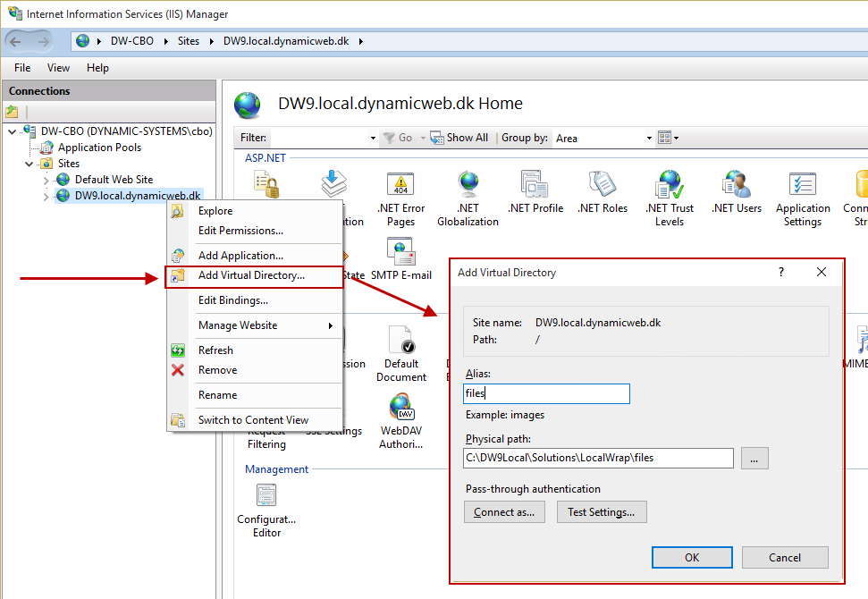Open the Application Settings feature icon
The image size is (868, 599).
pos(802,185)
